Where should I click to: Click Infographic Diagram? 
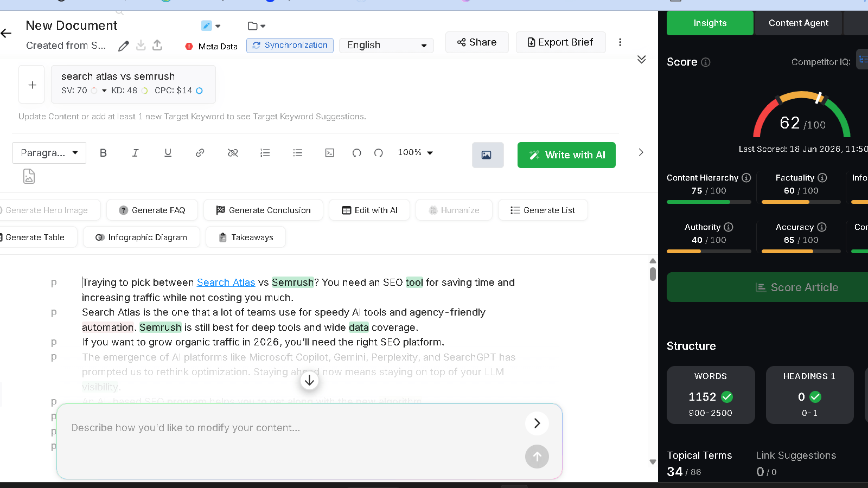click(142, 237)
